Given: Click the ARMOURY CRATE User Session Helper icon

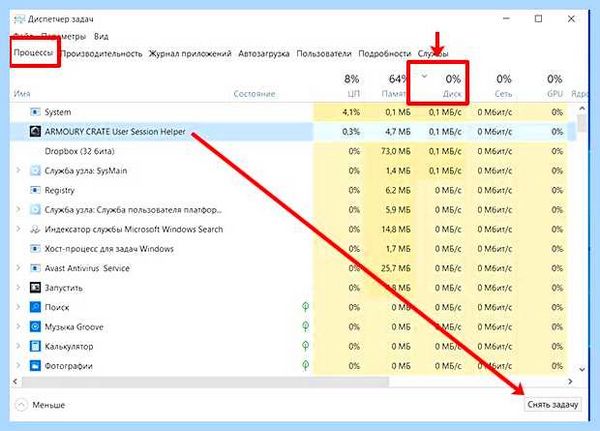Looking at the screenshot, I should (x=35, y=132).
